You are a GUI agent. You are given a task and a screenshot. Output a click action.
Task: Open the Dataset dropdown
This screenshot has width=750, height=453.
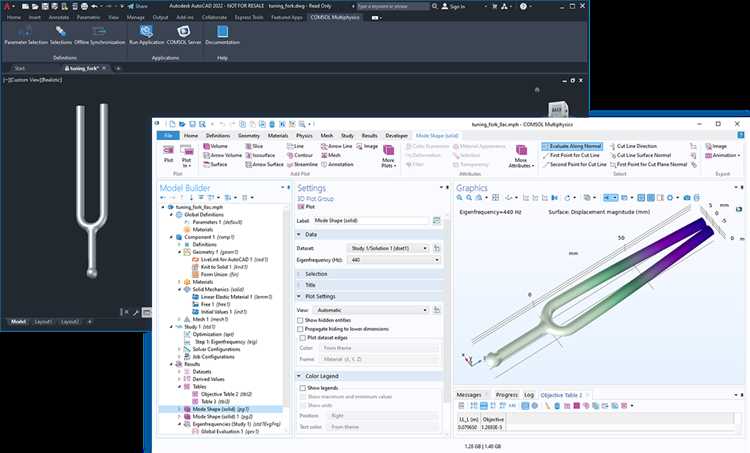387,248
